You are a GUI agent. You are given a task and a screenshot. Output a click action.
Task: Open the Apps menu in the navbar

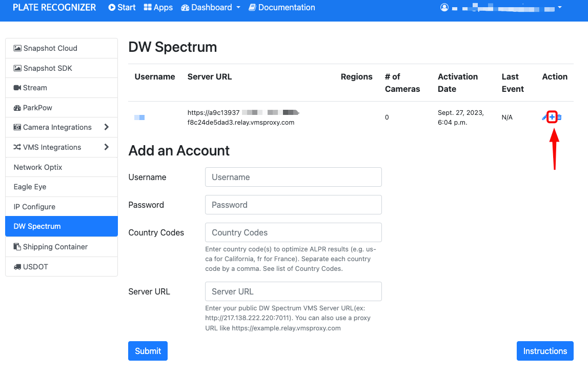coord(158,7)
